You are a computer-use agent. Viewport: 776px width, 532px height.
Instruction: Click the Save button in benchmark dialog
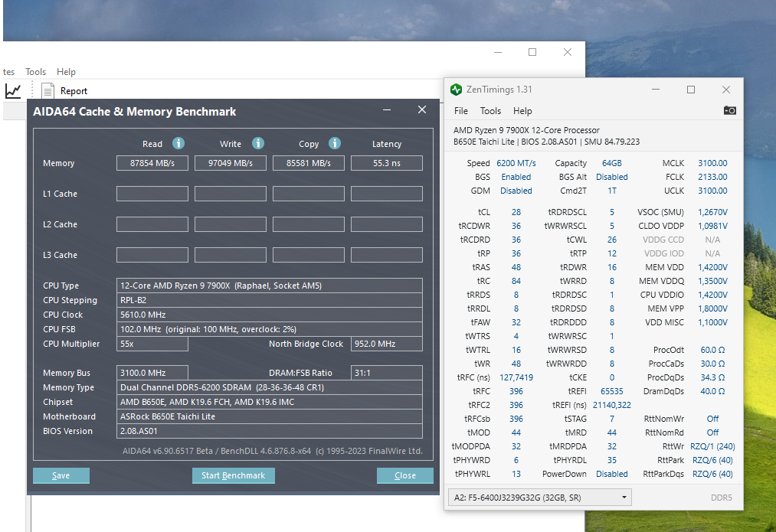pos(61,475)
